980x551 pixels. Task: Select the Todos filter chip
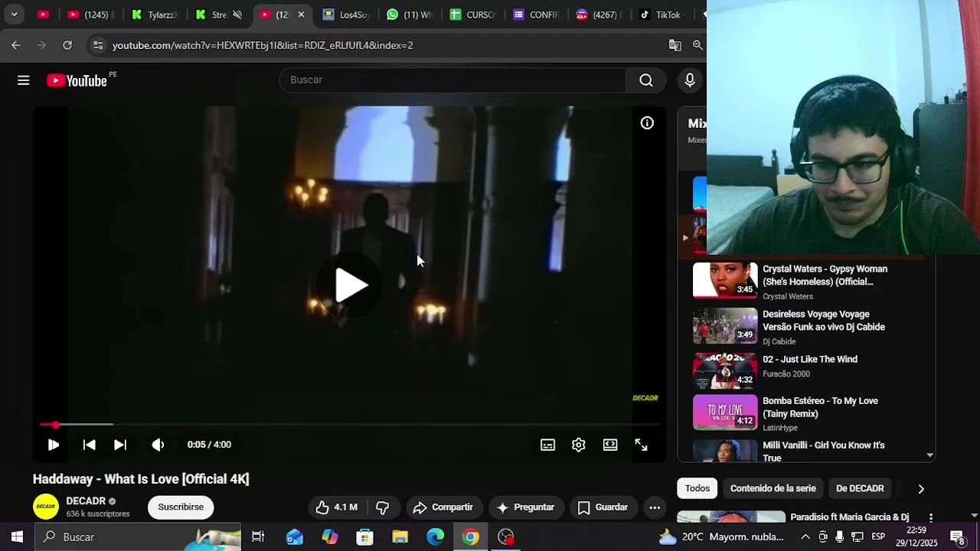(x=697, y=488)
